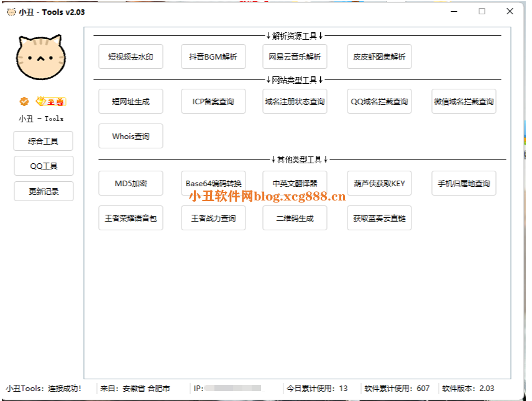This screenshot has height=401, width=532.
Task: Open 获取蓝奏云直链 tool
Action: click(379, 218)
